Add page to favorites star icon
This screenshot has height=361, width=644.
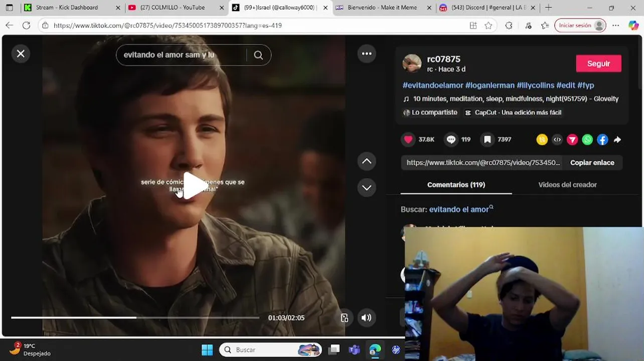point(488,25)
